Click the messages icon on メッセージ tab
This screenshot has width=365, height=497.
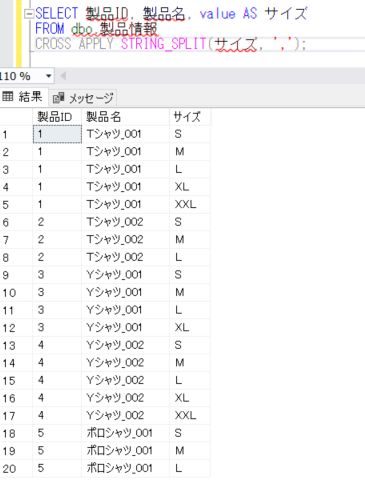coord(58,98)
